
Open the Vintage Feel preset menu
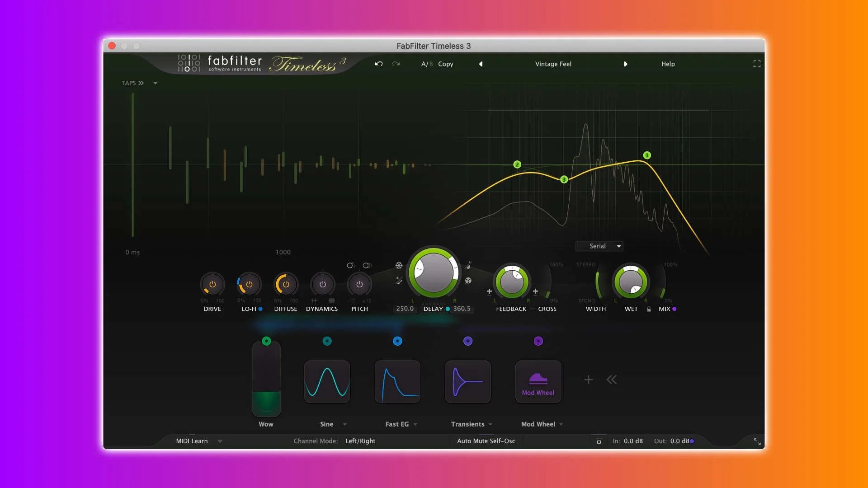[553, 64]
